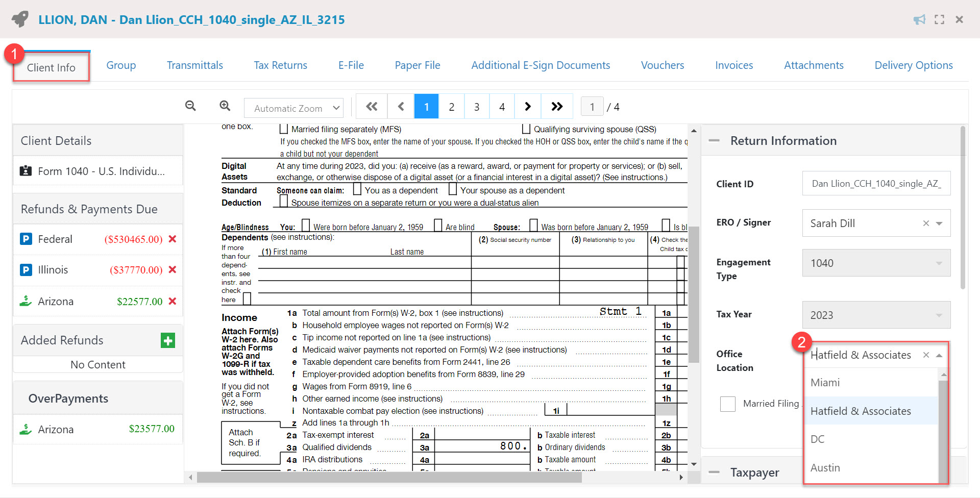Switch to Vouchers tab
This screenshot has height=498, width=980.
(x=663, y=65)
